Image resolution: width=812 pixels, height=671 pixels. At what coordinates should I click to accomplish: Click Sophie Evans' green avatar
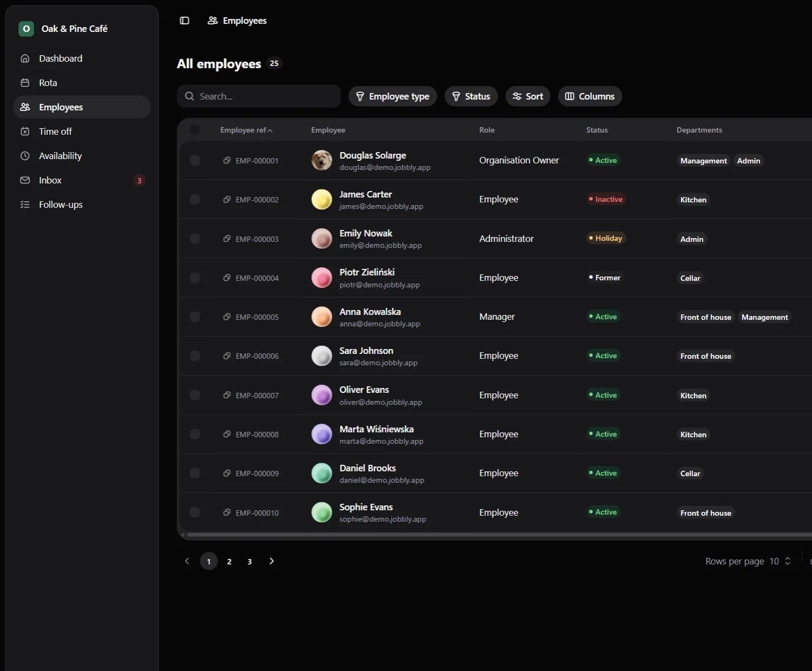322,512
